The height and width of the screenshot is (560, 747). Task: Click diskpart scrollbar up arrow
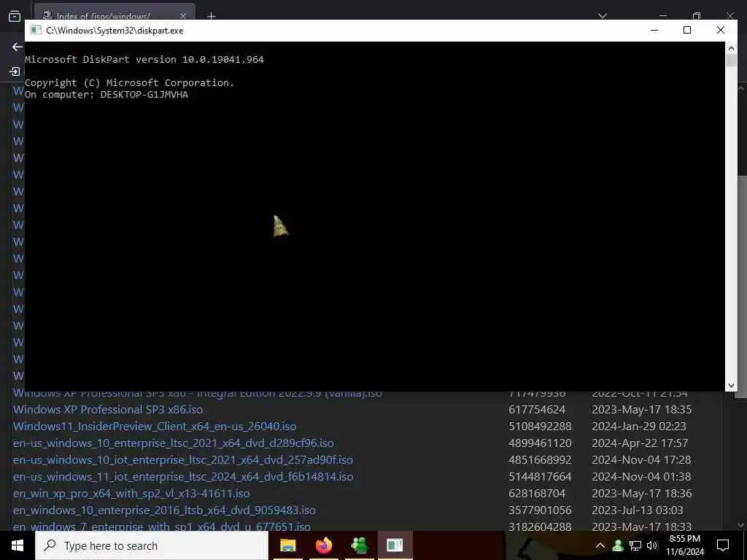point(731,47)
